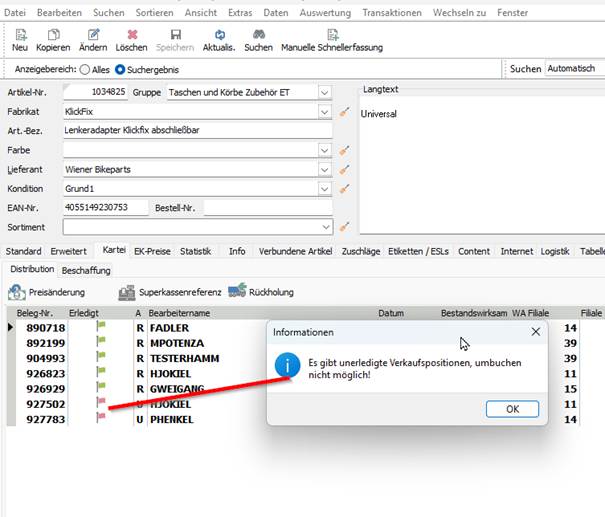605x517 pixels.
Task: Switch to the Statistik tab
Action: tap(196, 251)
